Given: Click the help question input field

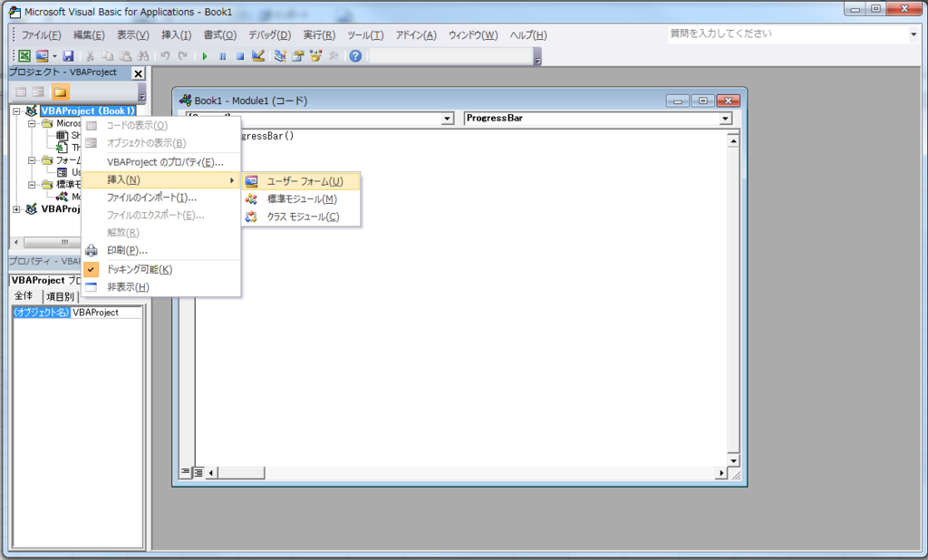Looking at the screenshot, I should (x=788, y=34).
